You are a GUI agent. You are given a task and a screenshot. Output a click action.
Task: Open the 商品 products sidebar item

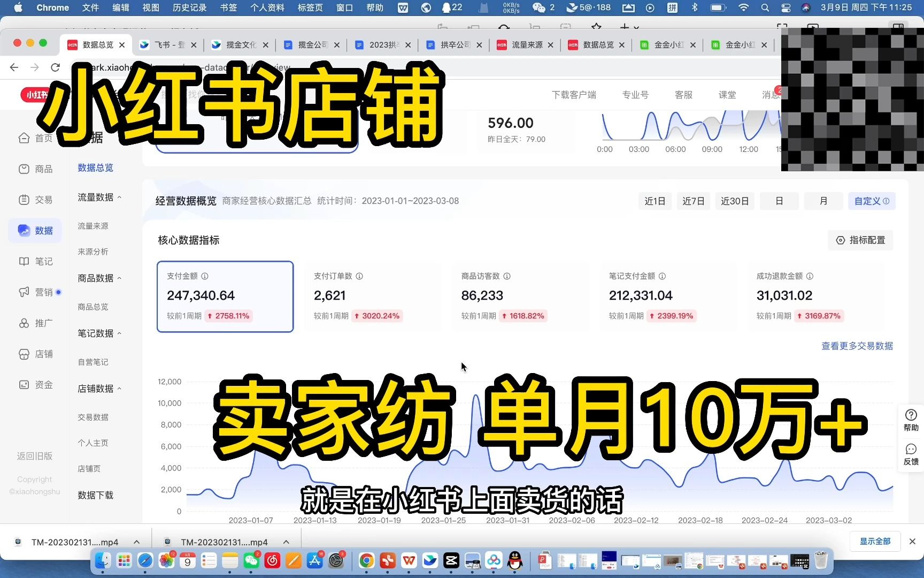point(35,169)
